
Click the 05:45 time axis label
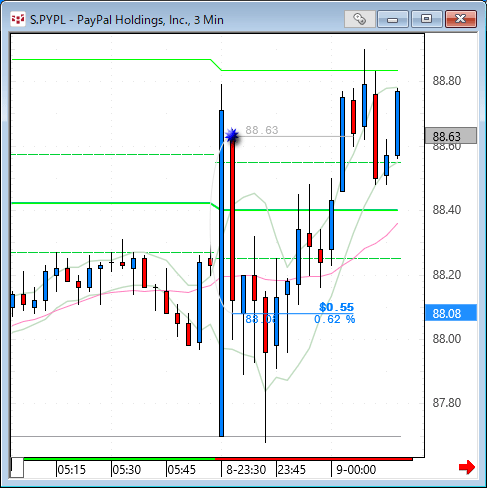click(x=181, y=470)
